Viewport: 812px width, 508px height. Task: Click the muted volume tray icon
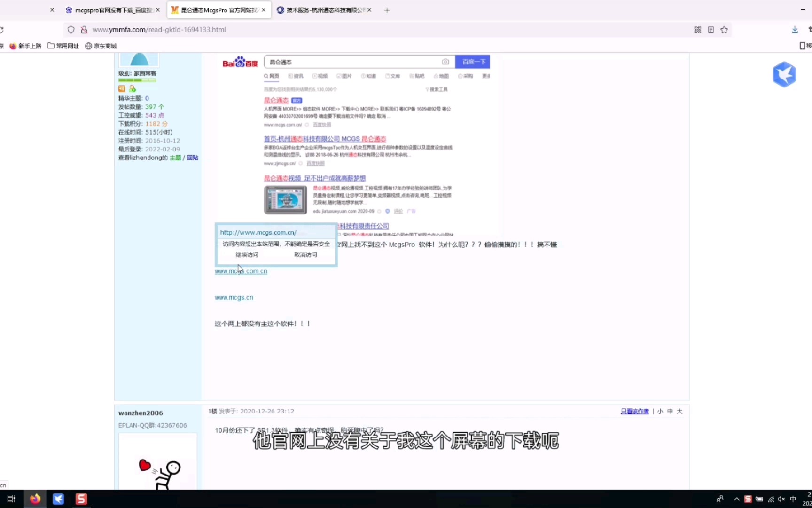pos(781,499)
